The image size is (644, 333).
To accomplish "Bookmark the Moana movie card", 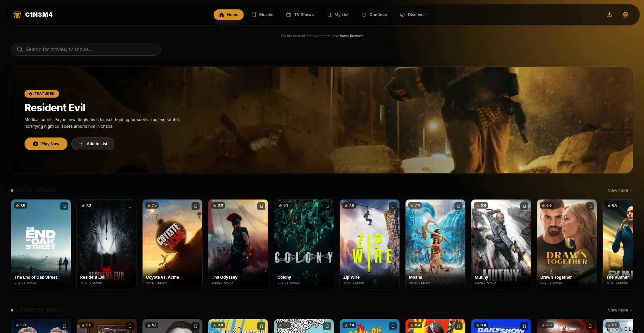I will pyautogui.click(x=459, y=206).
